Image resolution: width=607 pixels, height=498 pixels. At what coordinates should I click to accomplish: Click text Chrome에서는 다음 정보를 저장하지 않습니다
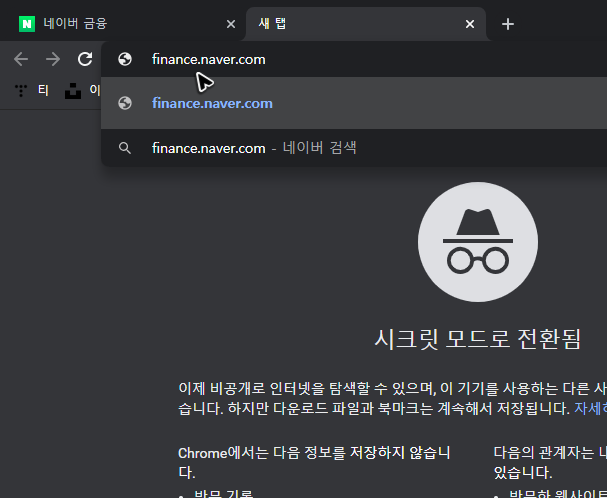[314, 462]
